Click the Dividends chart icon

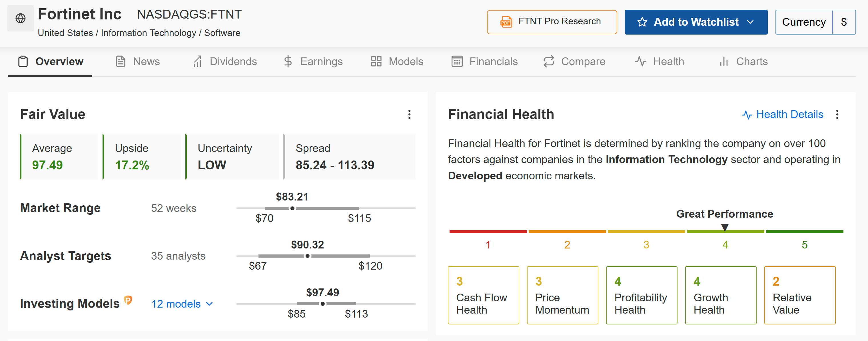tap(198, 62)
